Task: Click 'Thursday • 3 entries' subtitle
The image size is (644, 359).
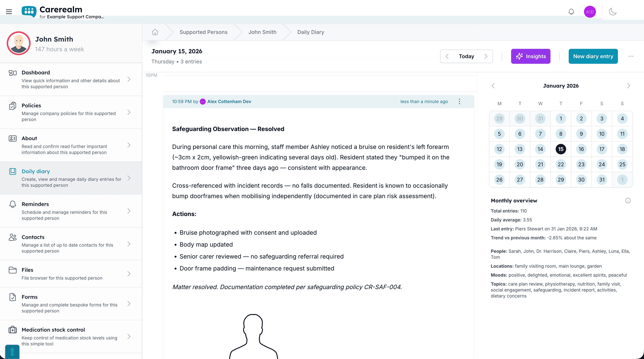Action: pyautogui.click(x=176, y=62)
